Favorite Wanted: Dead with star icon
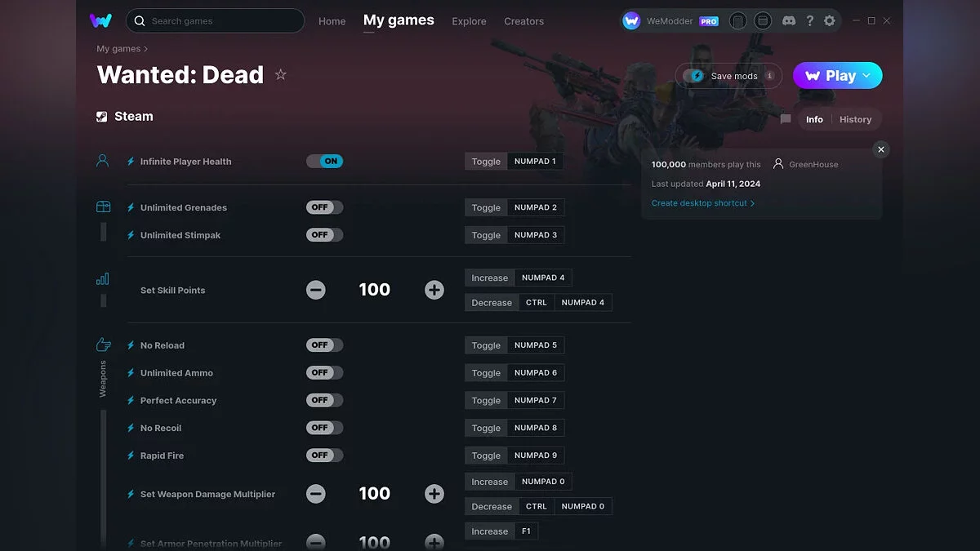980x551 pixels. (281, 74)
